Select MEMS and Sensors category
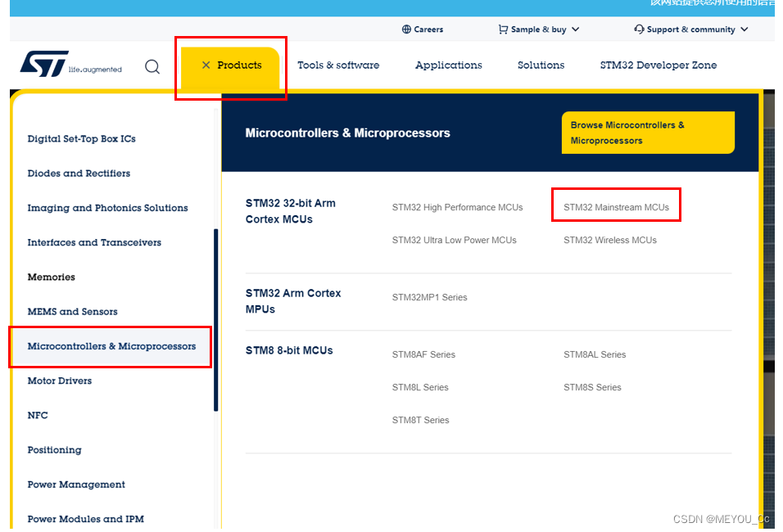The width and height of the screenshot is (783, 532). tap(72, 311)
